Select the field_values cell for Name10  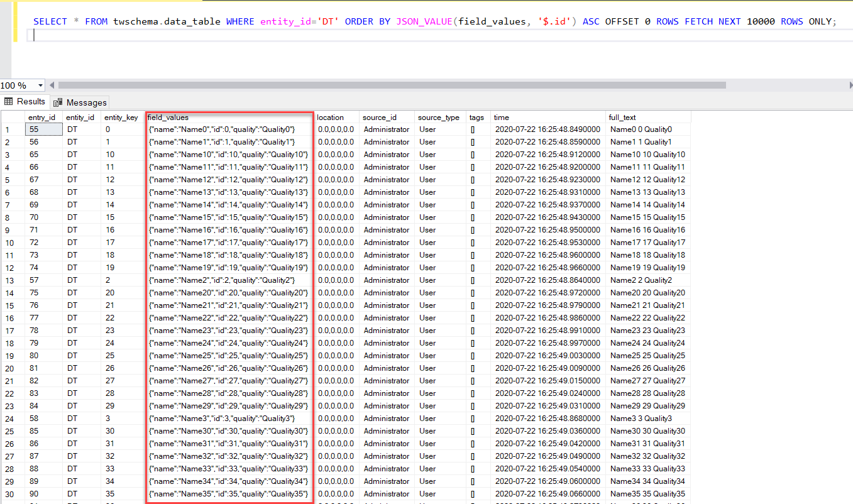pyautogui.click(x=229, y=155)
